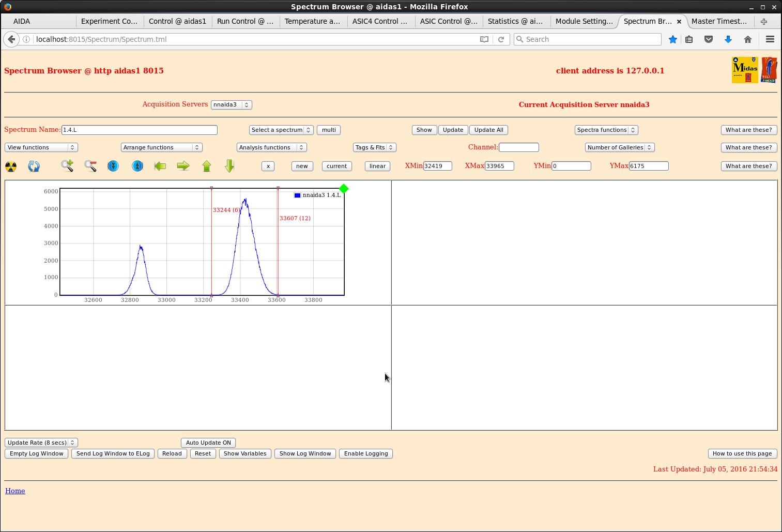Open the Select a spectrum dropdown

(x=281, y=130)
